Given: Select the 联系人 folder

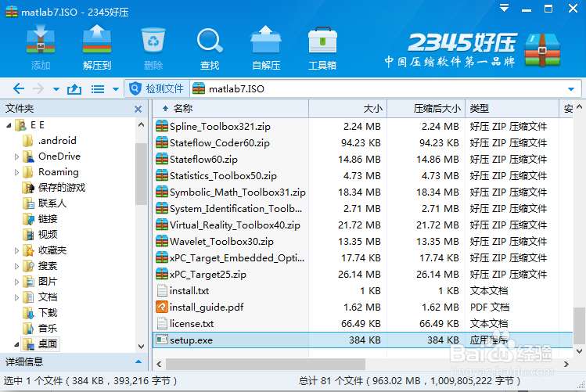Looking at the screenshot, I should pyautogui.click(x=45, y=203).
